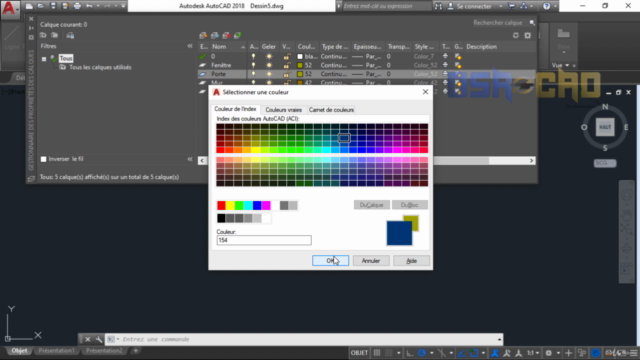Expand the Se connecter dropdown arrow
Image resolution: width=640 pixels, height=360 pixels.
501,6
